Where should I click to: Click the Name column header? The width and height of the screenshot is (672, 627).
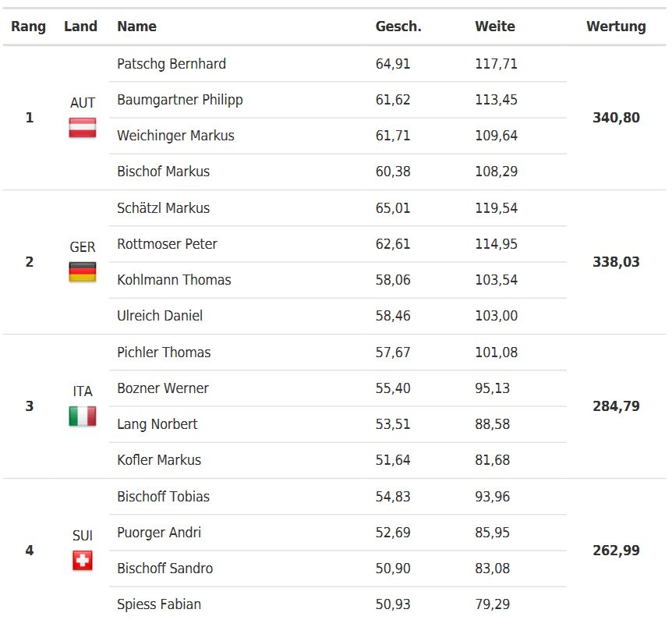136,27
